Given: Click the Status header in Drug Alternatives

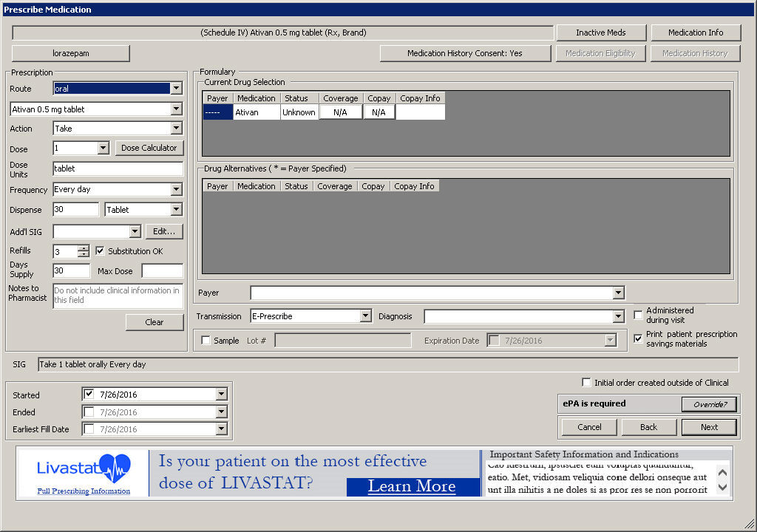Looking at the screenshot, I should pos(296,186).
